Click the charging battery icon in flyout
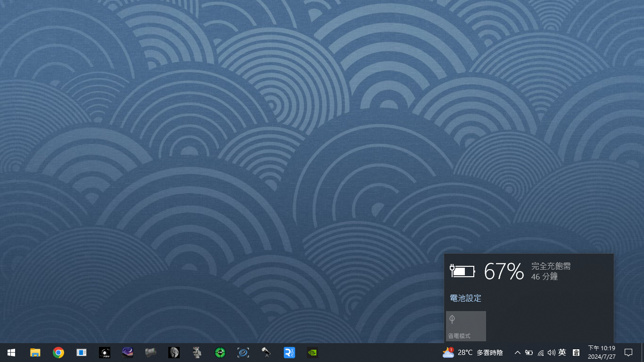The width and height of the screenshot is (644, 362). pos(462,271)
